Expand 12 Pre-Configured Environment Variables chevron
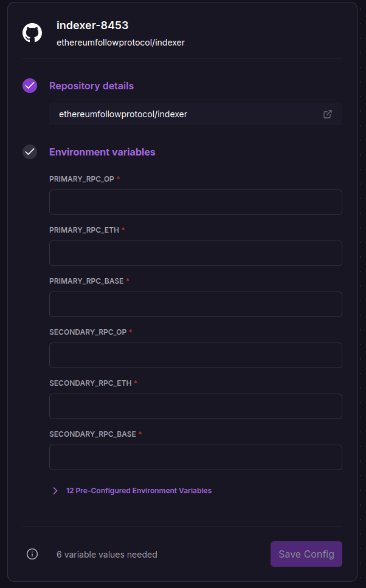This screenshot has height=588, width=366. 55,491
